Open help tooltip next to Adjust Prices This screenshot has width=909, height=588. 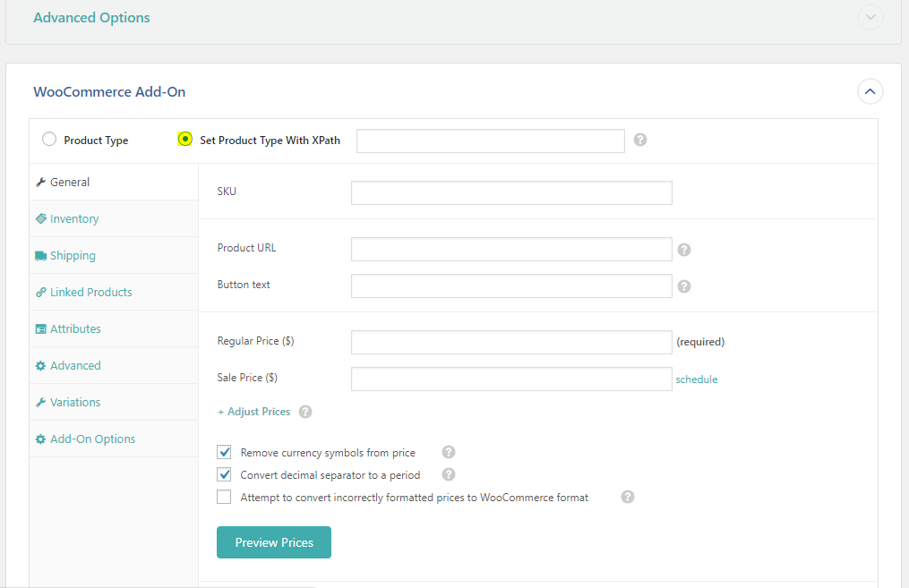click(x=305, y=412)
